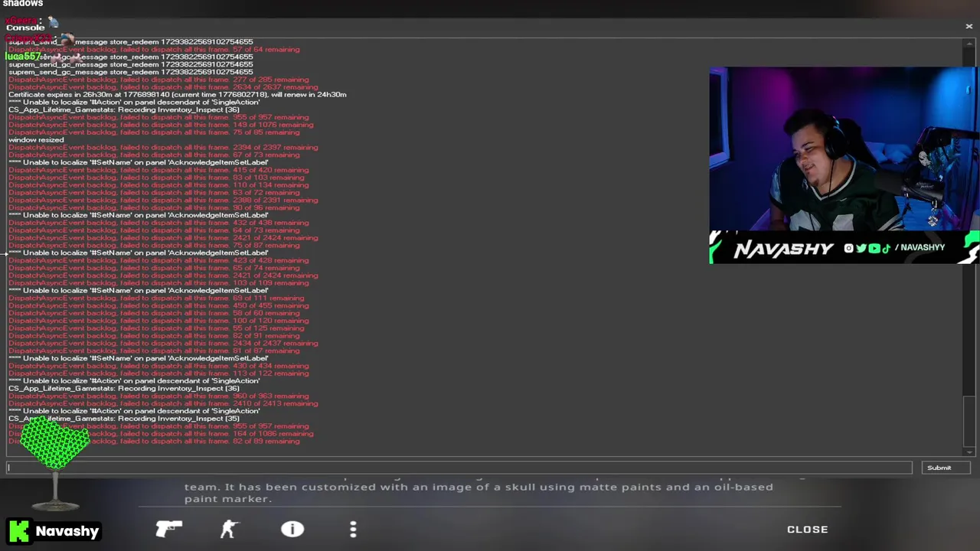980x551 pixels.
Task: Click the 'window resized' console line
Action: [x=36, y=140]
